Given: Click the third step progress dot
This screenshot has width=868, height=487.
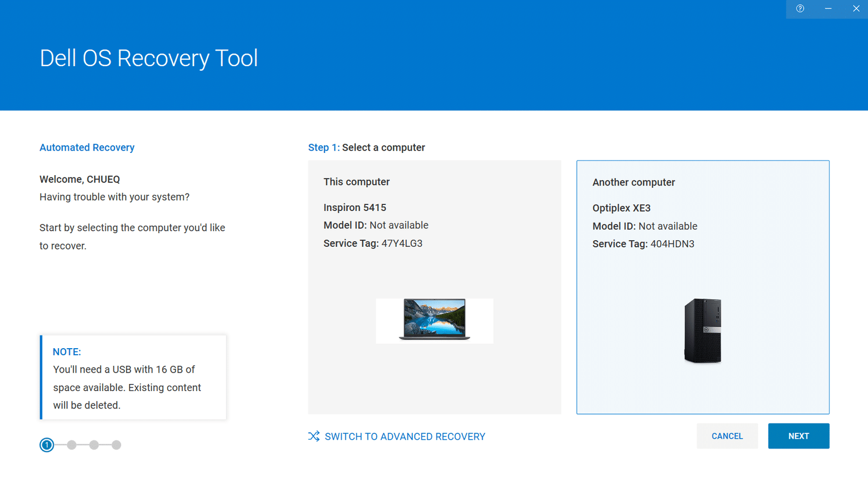Looking at the screenshot, I should click(94, 445).
